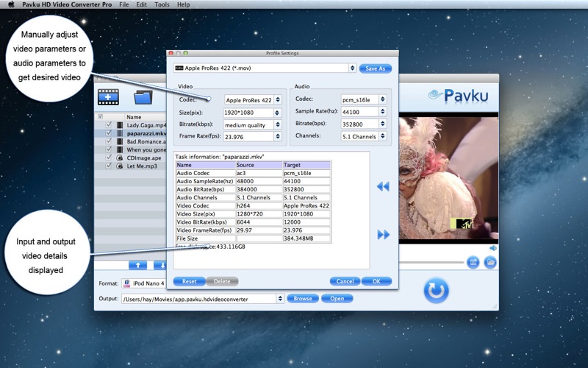Click the Video Codec h264 source cell
Screen dimensions: 588x368
point(259,206)
